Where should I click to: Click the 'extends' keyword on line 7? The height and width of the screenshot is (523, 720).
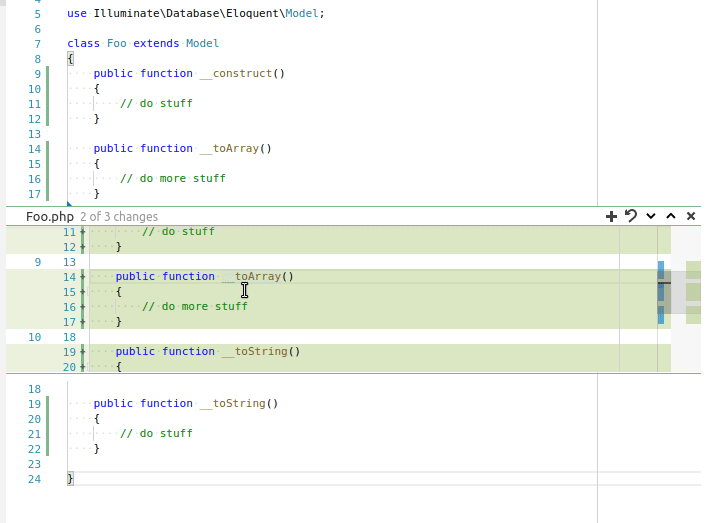pyautogui.click(x=156, y=44)
